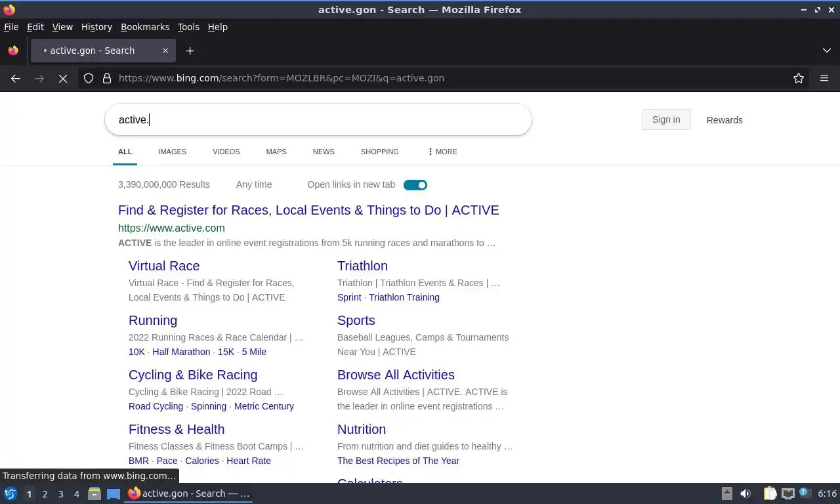
Task: Open the File menu
Action: (11, 27)
